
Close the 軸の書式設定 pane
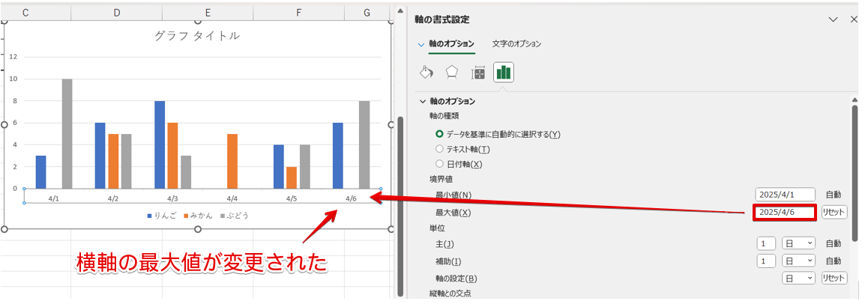pos(853,19)
